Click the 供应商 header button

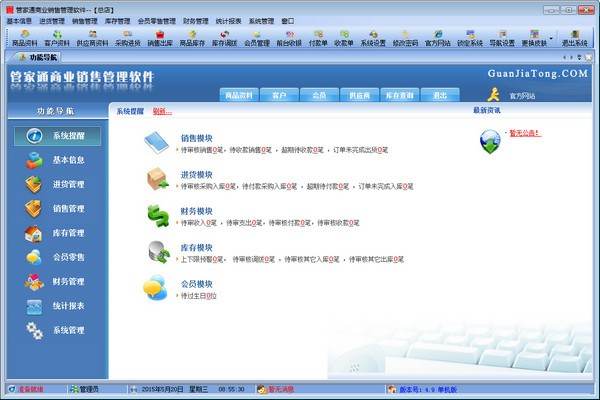pyautogui.click(x=359, y=95)
